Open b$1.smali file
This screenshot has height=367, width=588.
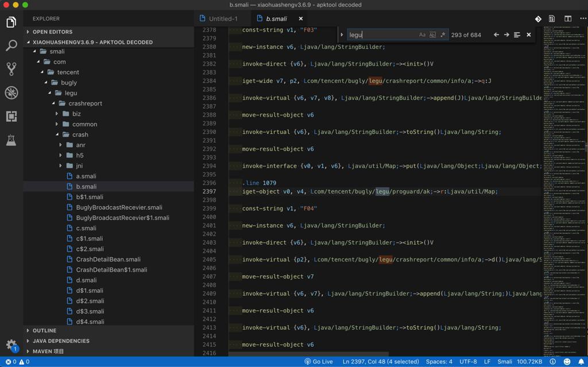coord(109,197)
